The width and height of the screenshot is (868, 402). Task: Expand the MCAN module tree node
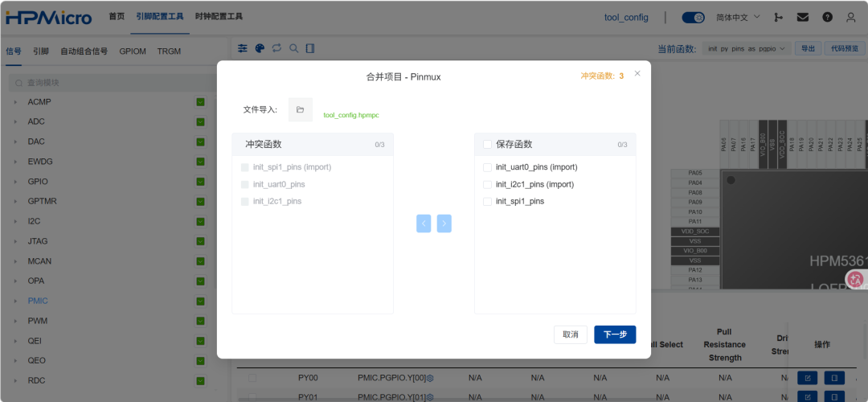coord(15,261)
